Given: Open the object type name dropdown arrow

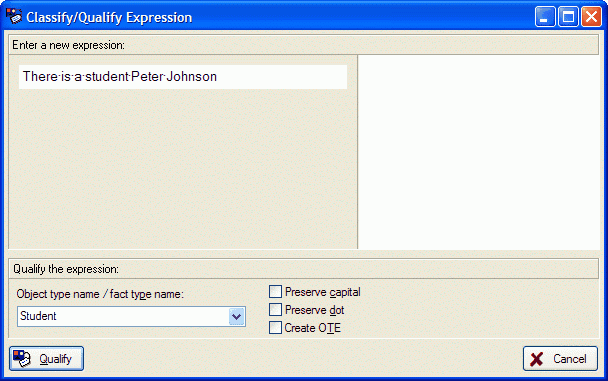Looking at the screenshot, I should tap(237, 316).
